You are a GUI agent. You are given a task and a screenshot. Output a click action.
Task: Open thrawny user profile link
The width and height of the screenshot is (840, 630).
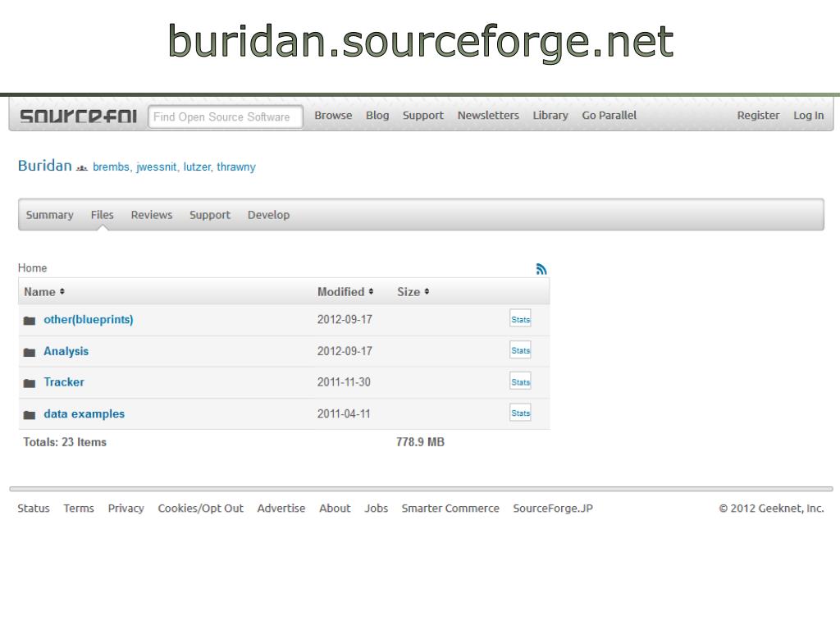(x=236, y=167)
